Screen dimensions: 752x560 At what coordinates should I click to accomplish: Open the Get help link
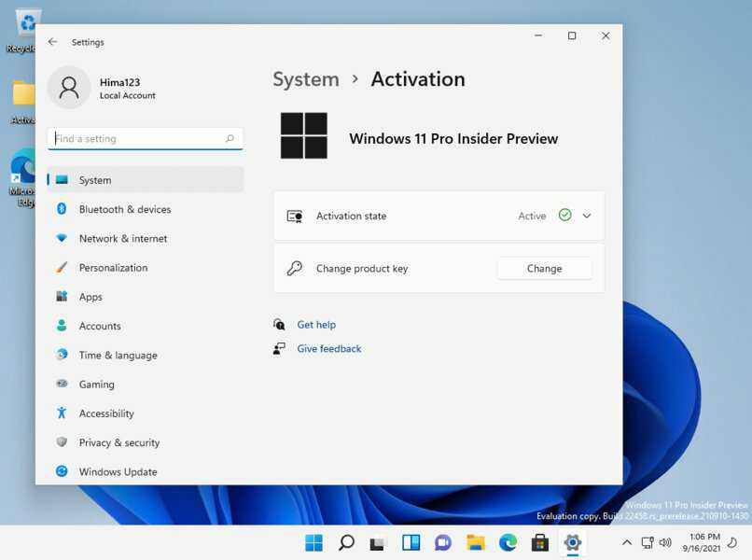click(316, 324)
